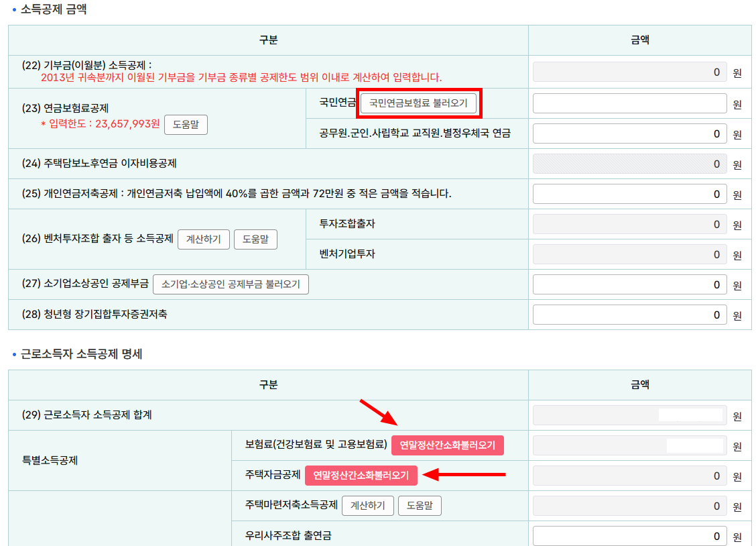
Task: Focus the 우리사주조합 출연금 amount field
Action: pos(630,536)
